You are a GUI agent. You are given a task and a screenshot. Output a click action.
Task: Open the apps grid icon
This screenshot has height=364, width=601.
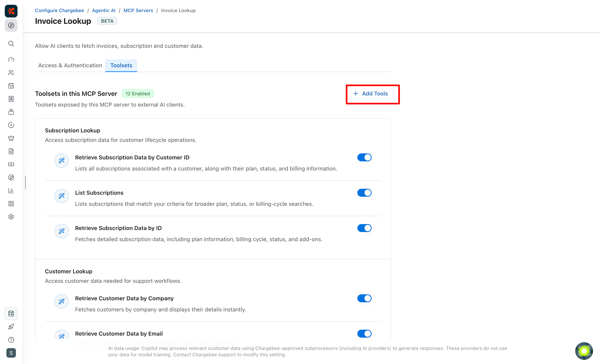click(11, 204)
